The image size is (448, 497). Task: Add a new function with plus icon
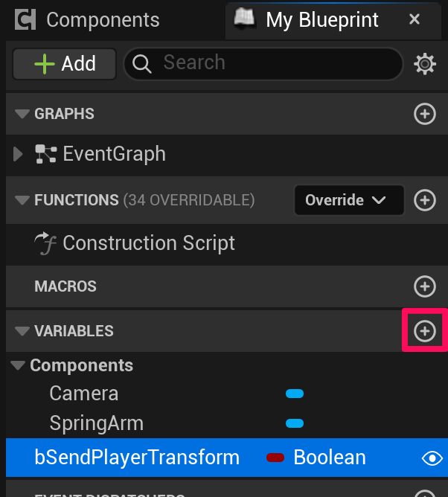424,200
